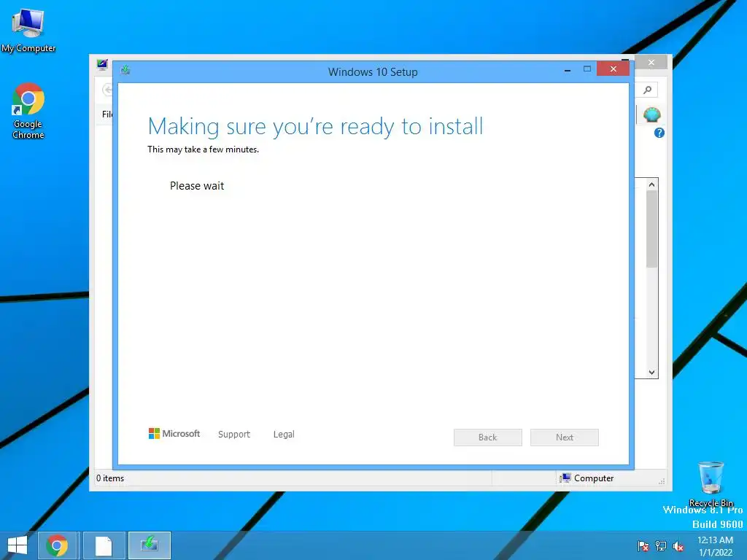
Task: Open the network status tray icon
Action: 661,546
